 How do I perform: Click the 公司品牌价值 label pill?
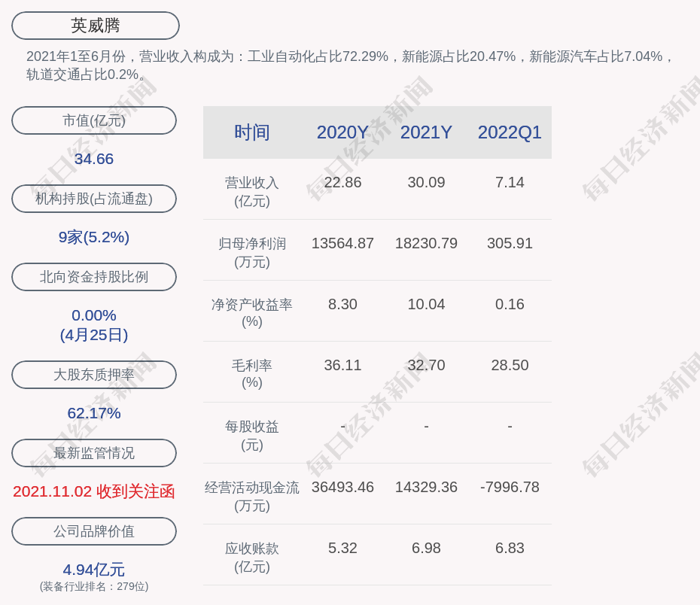(x=94, y=531)
